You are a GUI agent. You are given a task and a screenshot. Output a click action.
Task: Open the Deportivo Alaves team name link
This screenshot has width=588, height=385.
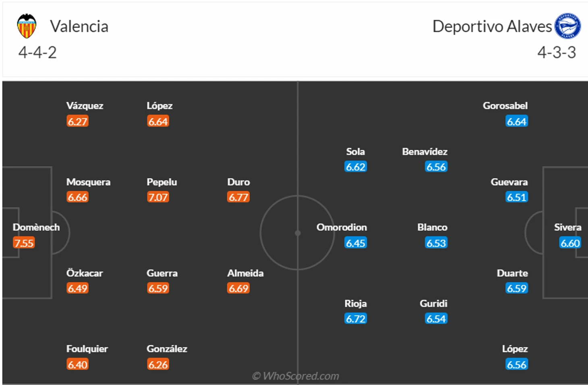pyautogui.click(x=492, y=27)
